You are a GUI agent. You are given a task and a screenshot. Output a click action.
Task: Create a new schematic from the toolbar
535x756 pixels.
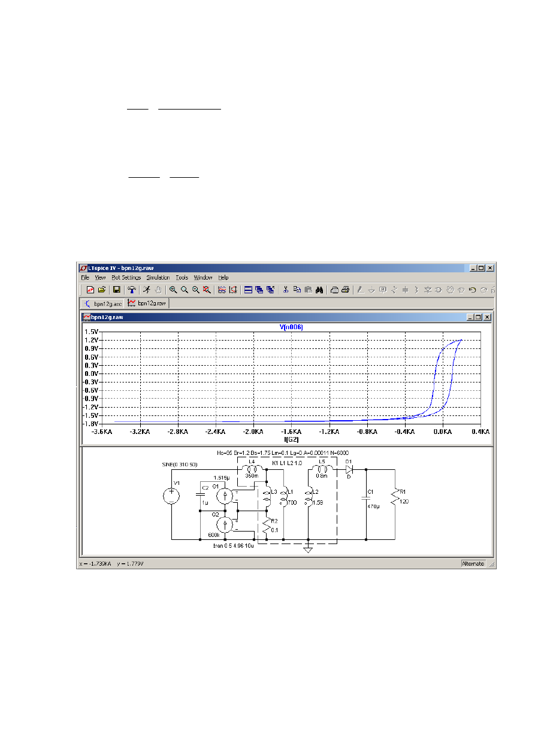pyautogui.click(x=90, y=290)
